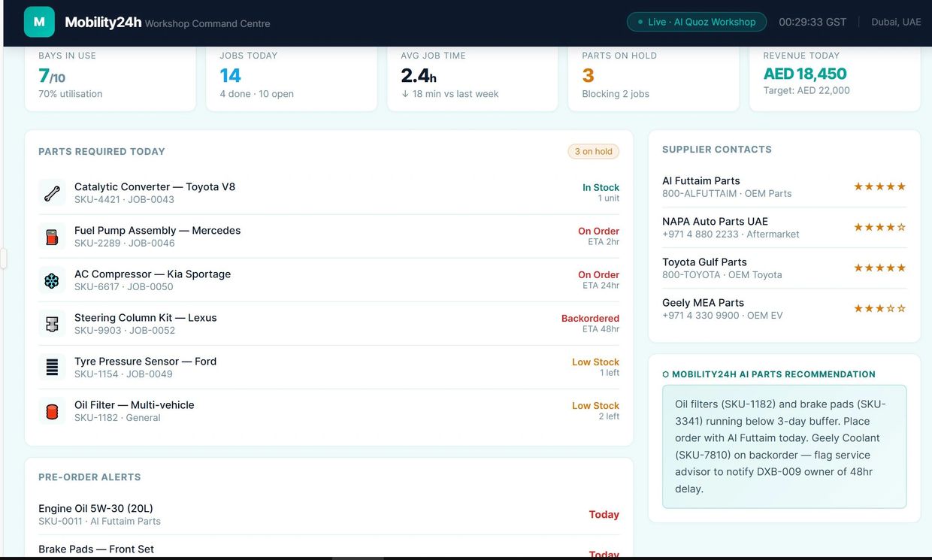
Task: Click the phone number +971 4 880 2233
Action: 701,234
